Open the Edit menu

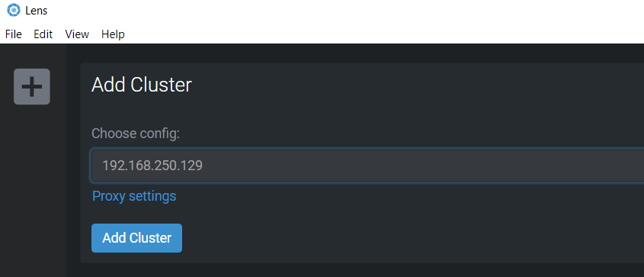pyautogui.click(x=43, y=34)
